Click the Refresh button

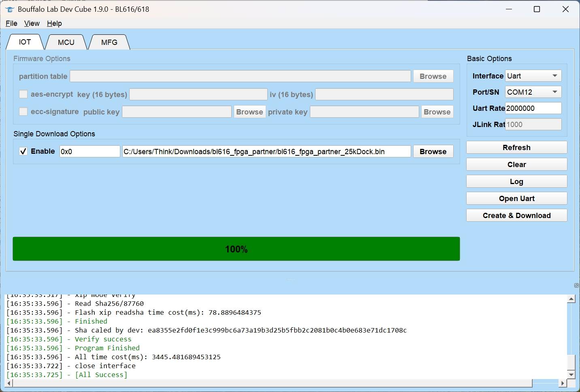coord(516,147)
